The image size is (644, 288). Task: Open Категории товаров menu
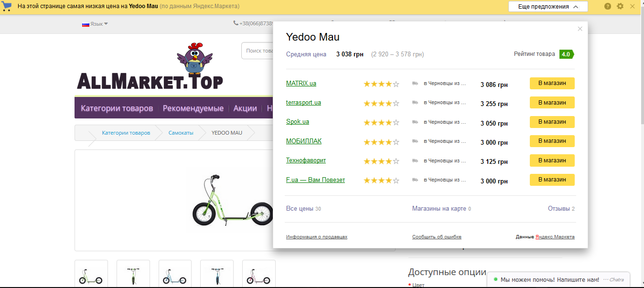point(117,108)
